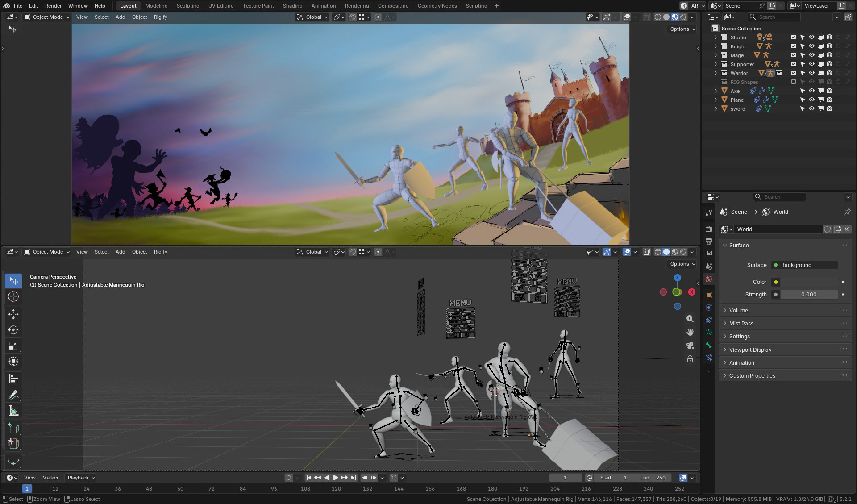Viewport: 857px width, 504px height.
Task: Click the pan view hand icon
Action: [690, 332]
